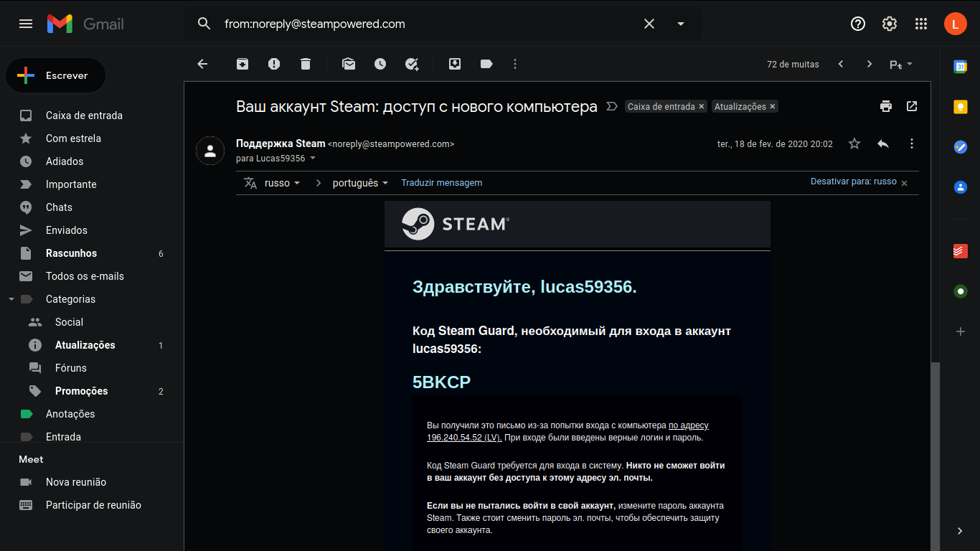The height and width of the screenshot is (551, 980).
Task: Open the message's More options menu
Action: 912,143
